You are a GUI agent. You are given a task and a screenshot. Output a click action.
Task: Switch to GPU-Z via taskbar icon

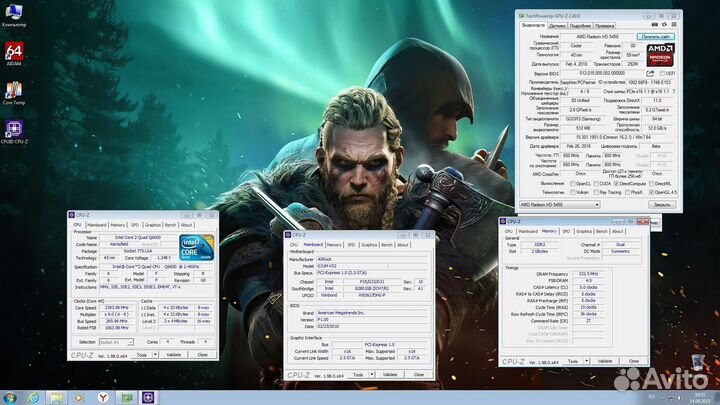click(x=126, y=398)
